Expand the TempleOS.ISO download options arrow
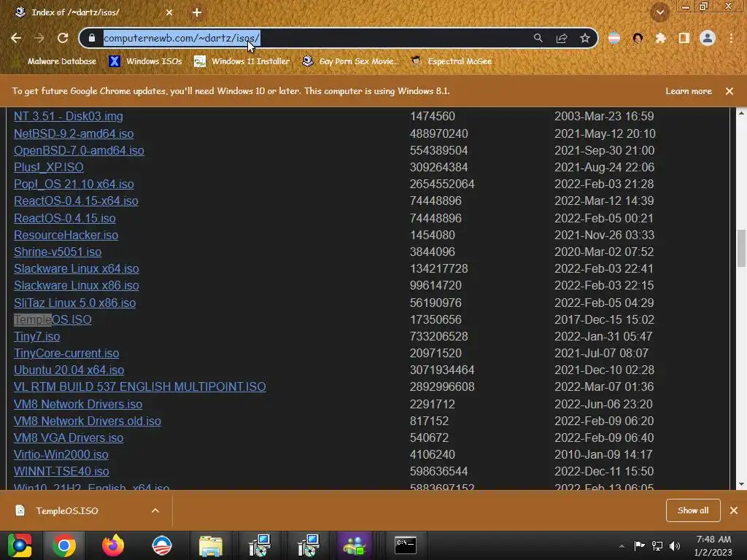The width and height of the screenshot is (747, 560). coord(155,510)
